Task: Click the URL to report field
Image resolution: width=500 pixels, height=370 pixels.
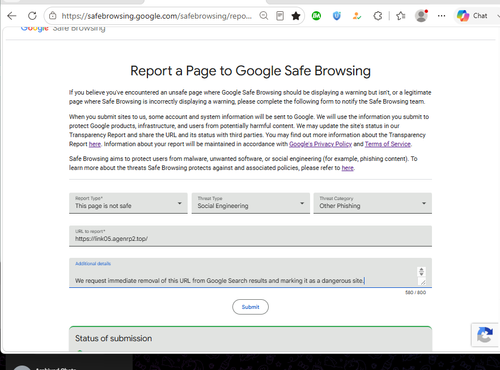Action: pos(250,236)
